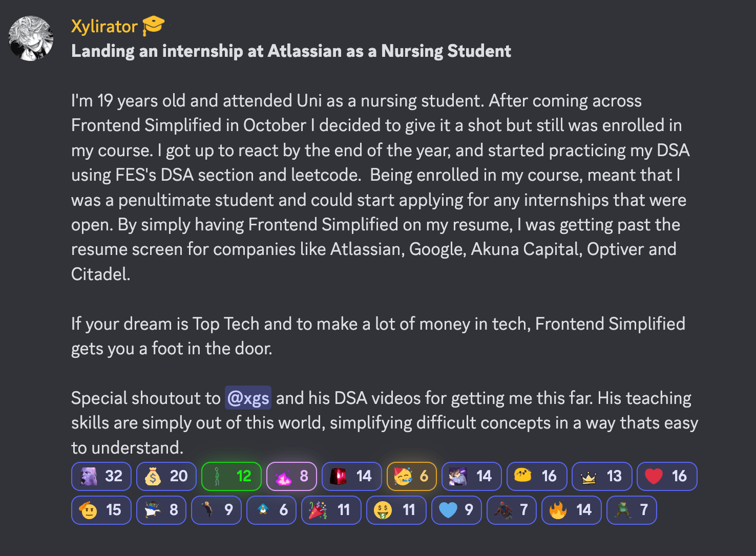Toggle the saluting face reaction
Image resolution: width=756 pixels, height=556 pixels.
[x=101, y=510]
